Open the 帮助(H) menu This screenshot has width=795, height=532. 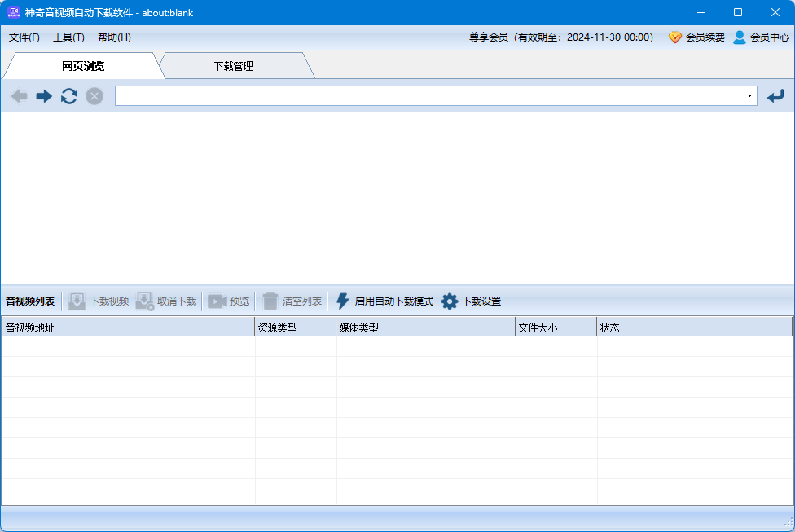point(114,37)
